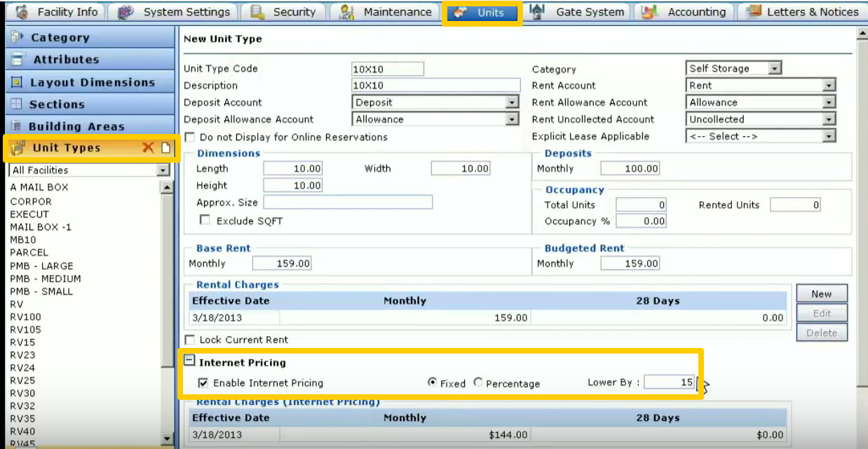This screenshot has width=868, height=449.
Task: Click the Width dimension field
Action: [461, 168]
